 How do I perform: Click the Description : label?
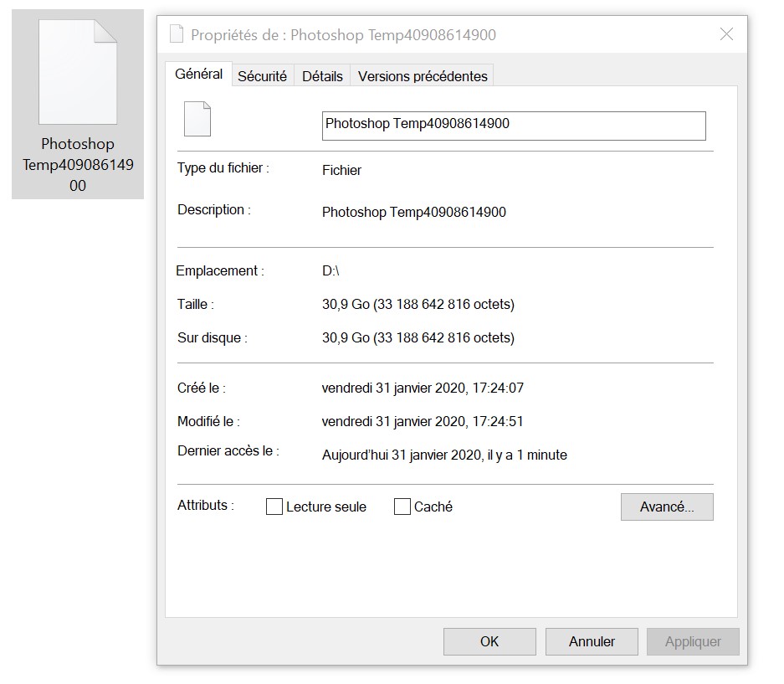(x=214, y=209)
